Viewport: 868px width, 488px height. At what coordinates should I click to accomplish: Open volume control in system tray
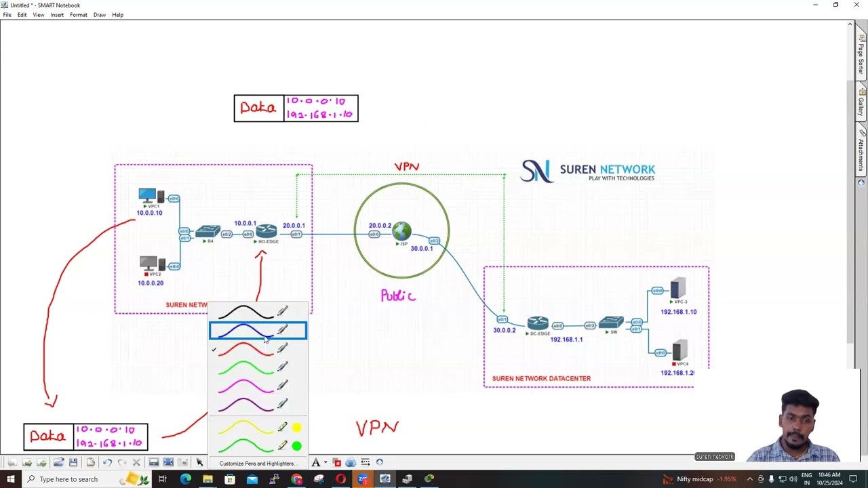coord(793,479)
